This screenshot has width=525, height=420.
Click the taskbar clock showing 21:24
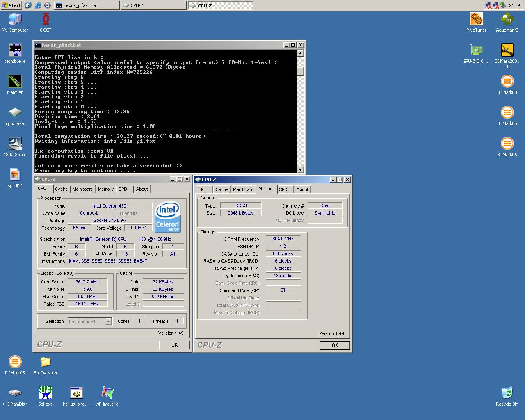pyautogui.click(x=515, y=5)
